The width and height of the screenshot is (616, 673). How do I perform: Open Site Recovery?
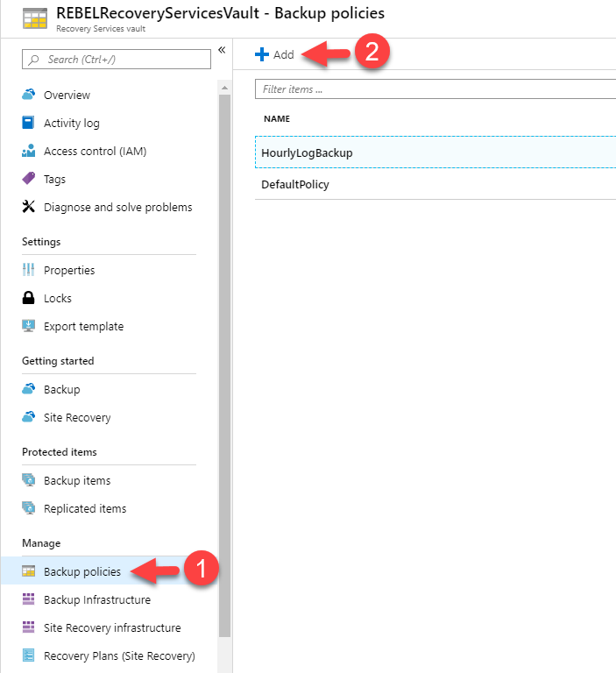click(77, 418)
